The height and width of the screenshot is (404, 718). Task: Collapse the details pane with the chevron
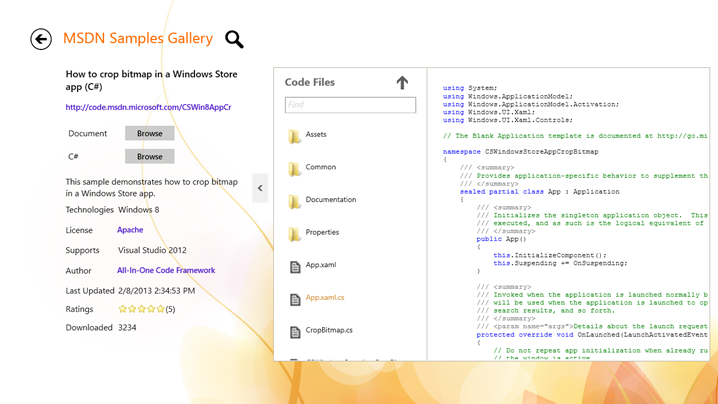pos(260,188)
